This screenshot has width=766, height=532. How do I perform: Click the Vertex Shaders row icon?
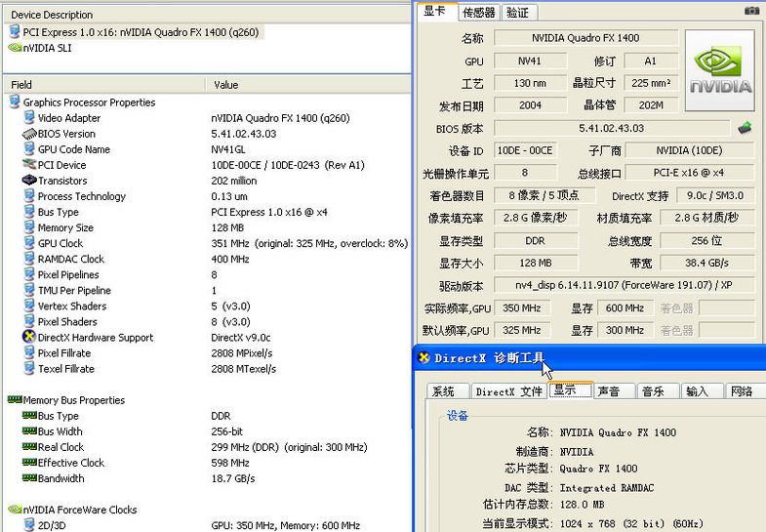point(29,306)
